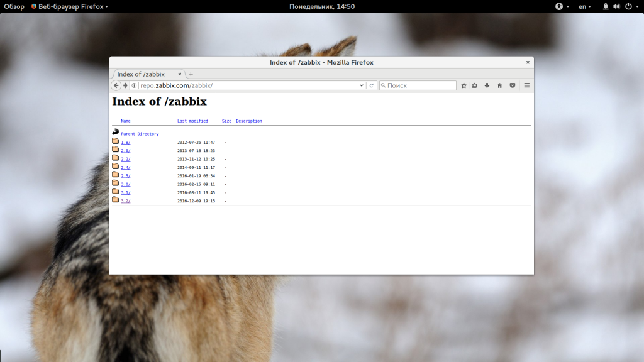Open a new tab with plus button
This screenshot has height=362, width=644.
click(x=191, y=74)
